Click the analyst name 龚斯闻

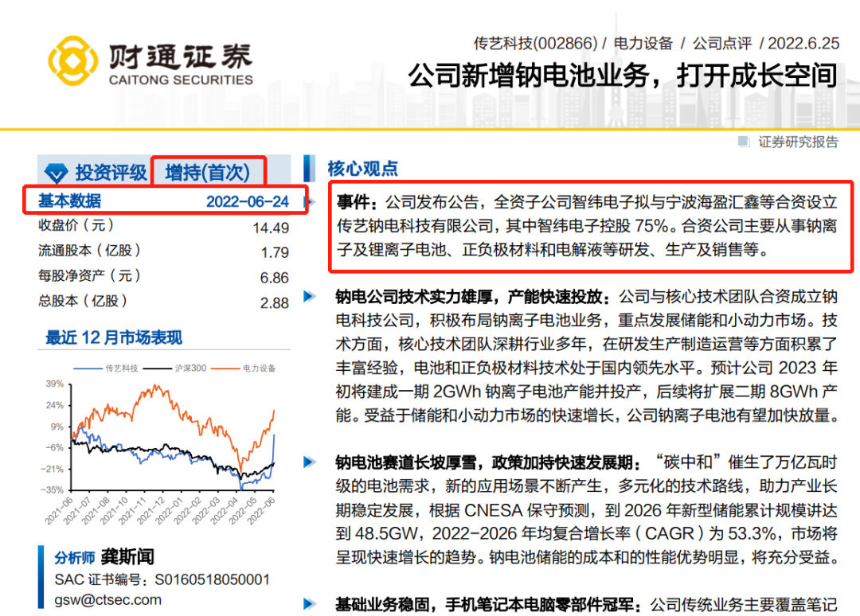point(127,557)
